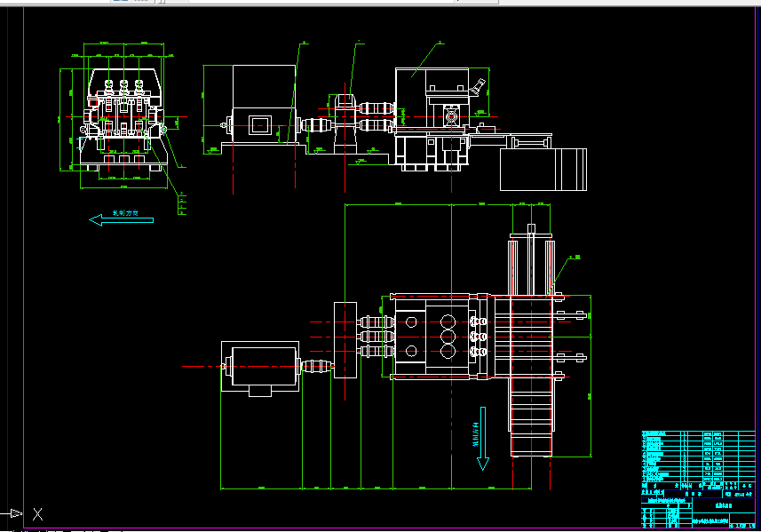Select the mill stand end view drawing
Screen dimensions: 761x532
pyautogui.click(x=123, y=119)
